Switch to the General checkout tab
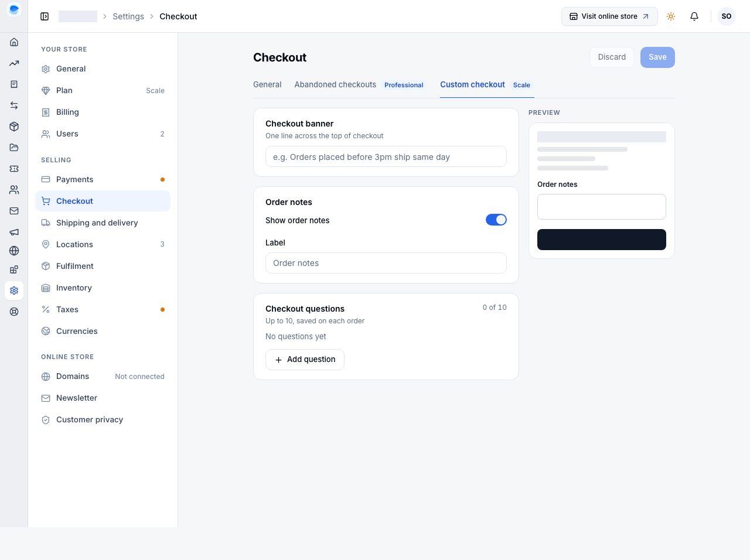Screen dimensions: 750x560 point(267,84)
